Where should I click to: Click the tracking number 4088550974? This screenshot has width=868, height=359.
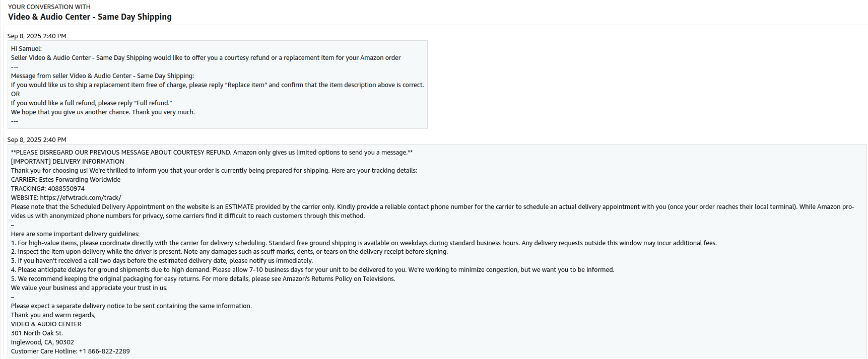[x=66, y=189]
